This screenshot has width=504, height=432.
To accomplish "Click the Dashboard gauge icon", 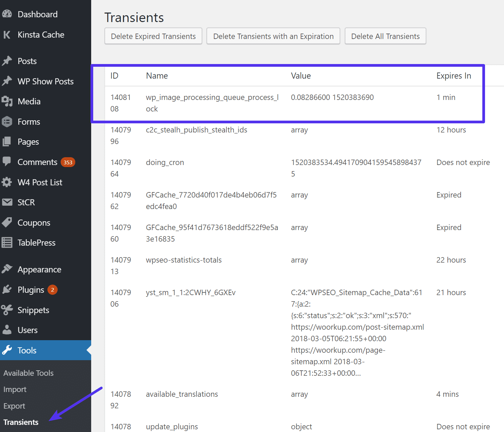I will (x=7, y=14).
